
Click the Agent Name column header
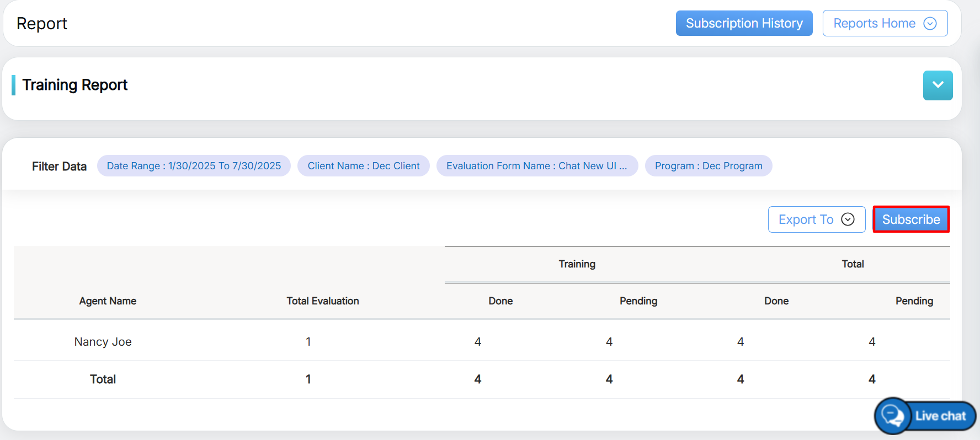click(x=108, y=301)
